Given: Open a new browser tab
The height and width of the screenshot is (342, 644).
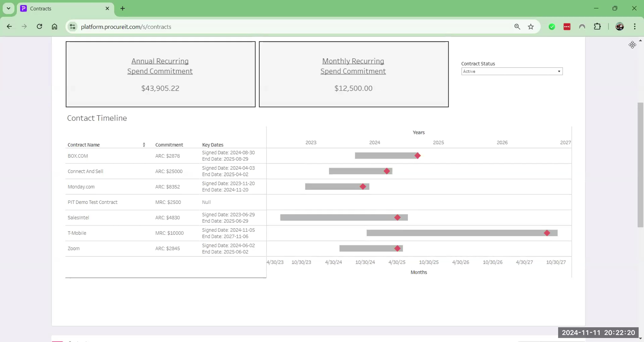Looking at the screenshot, I should tap(122, 9).
